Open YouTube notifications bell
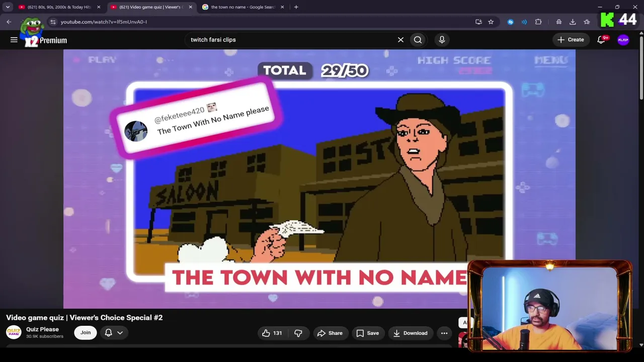This screenshot has height=362, width=644. [x=601, y=40]
